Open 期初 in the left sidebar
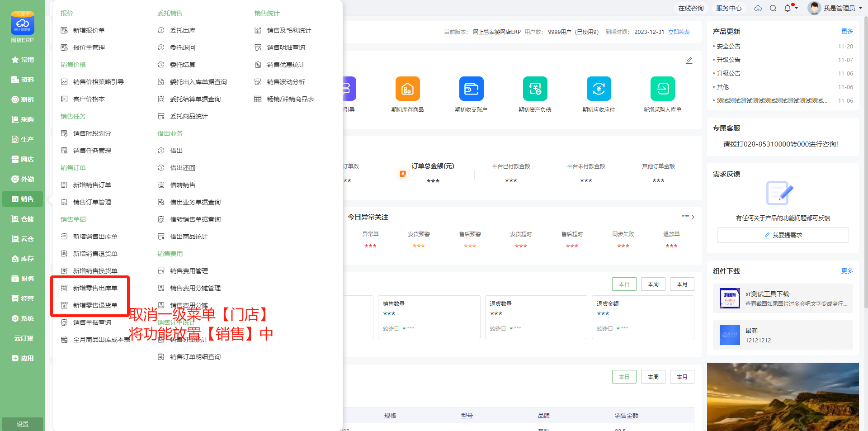The width and height of the screenshot is (868, 431). [x=23, y=99]
